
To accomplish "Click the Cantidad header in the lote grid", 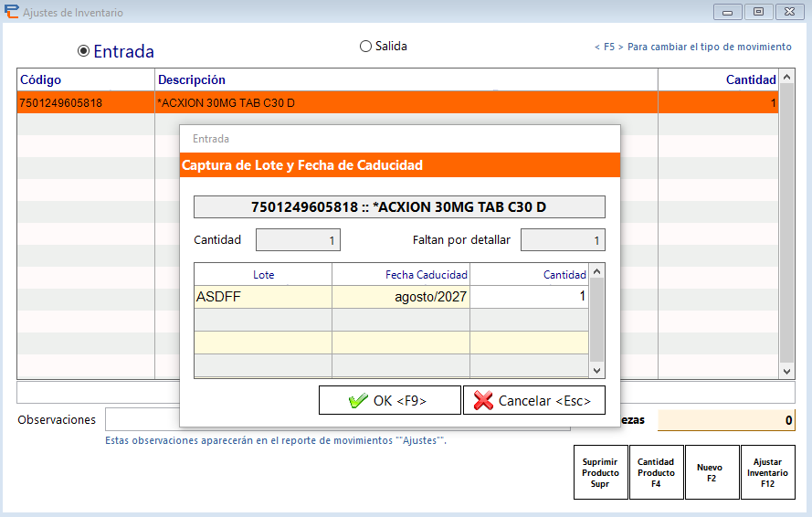I will 529,275.
